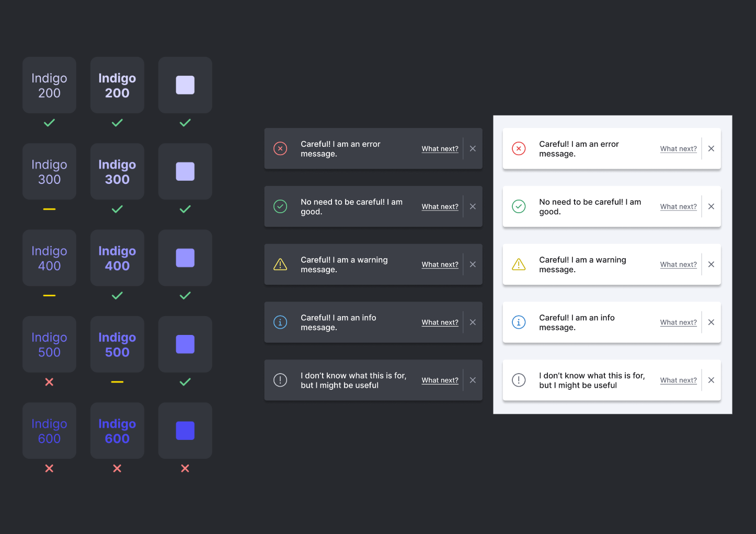Click the bold Indigo 200 card
The image size is (756, 534).
pyautogui.click(x=117, y=85)
